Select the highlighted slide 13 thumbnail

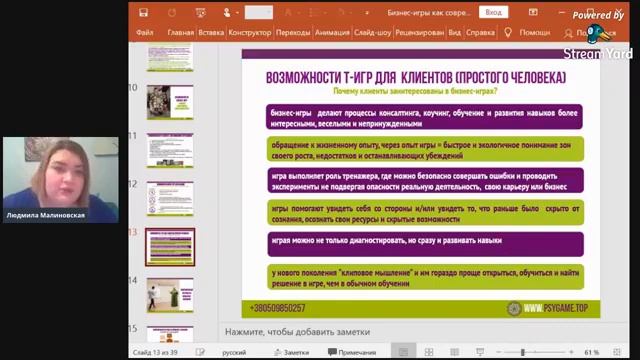170,247
